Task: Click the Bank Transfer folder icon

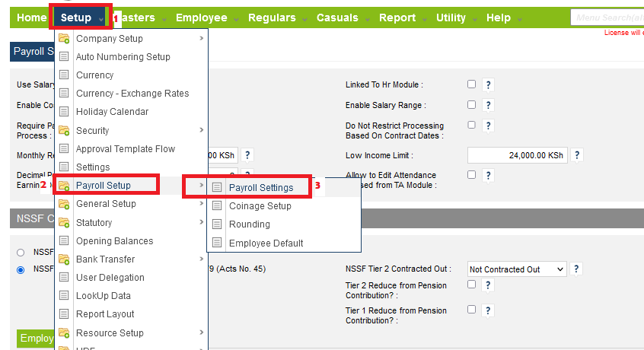Action: [65, 259]
